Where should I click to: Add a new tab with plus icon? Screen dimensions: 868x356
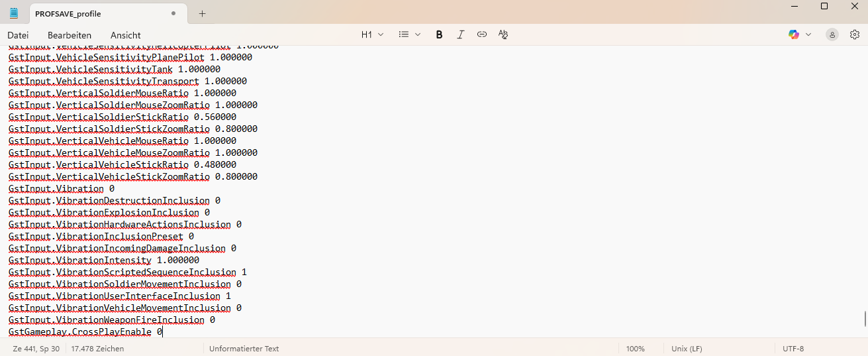point(202,13)
